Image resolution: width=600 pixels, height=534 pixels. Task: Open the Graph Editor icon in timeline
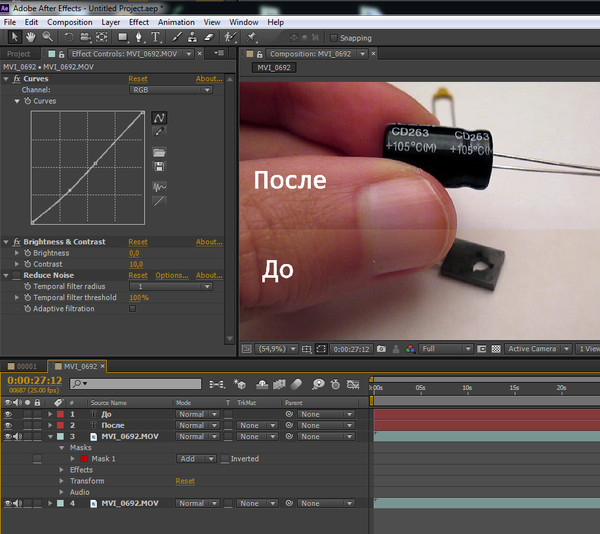[x=352, y=384]
